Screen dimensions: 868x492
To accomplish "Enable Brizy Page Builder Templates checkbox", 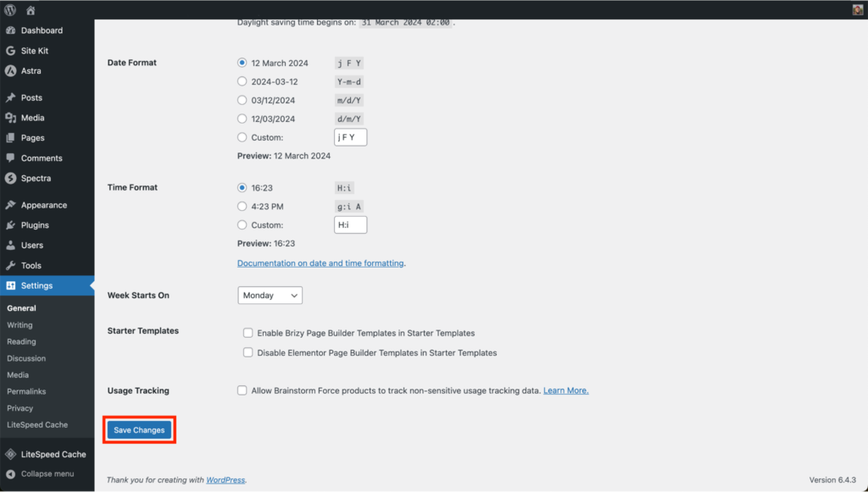I will tap(248, 333).
